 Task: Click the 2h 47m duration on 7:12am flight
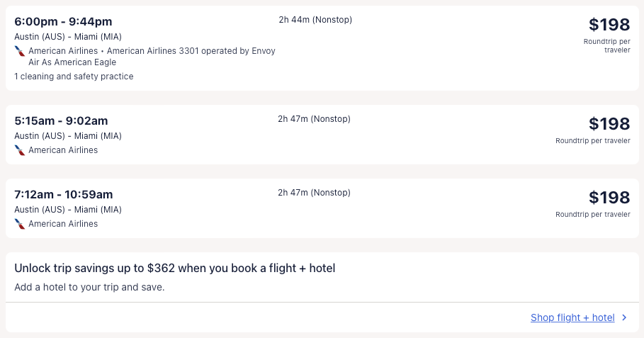[x=314, y=193]
